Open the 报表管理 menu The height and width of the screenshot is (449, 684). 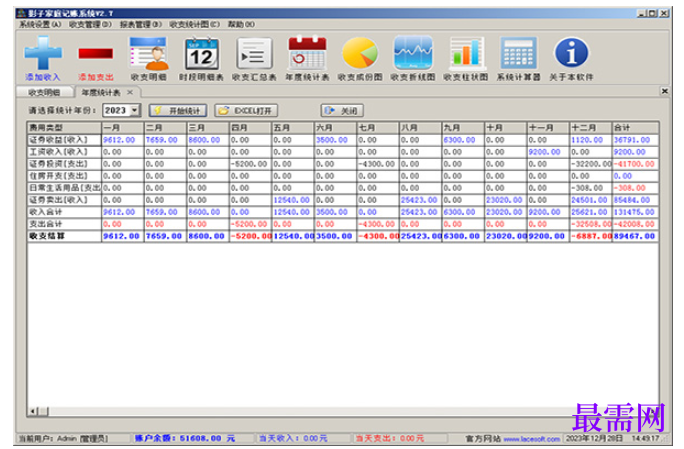[x=141, y=24]
